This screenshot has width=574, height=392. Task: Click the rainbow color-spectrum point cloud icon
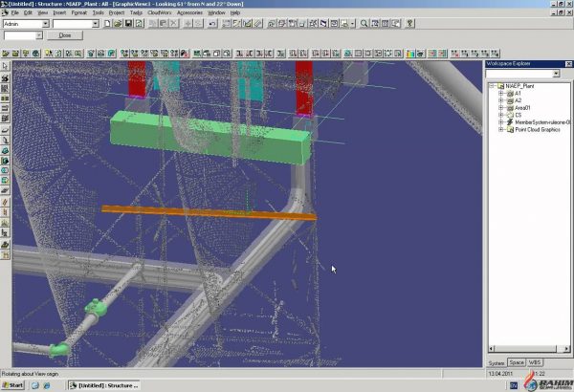410,54
